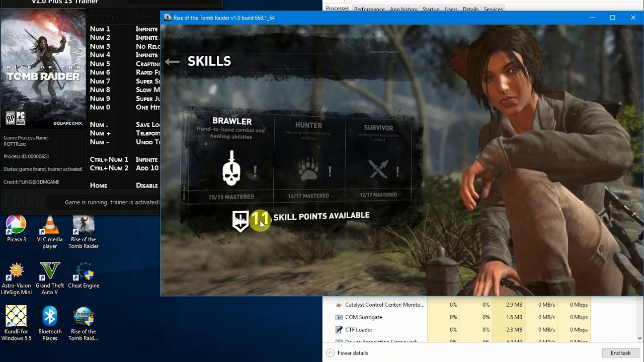Click the COM Surrogate process icon
Image resolution: width=644 pixels, height=362 pixels.
(x=339, y=317)
